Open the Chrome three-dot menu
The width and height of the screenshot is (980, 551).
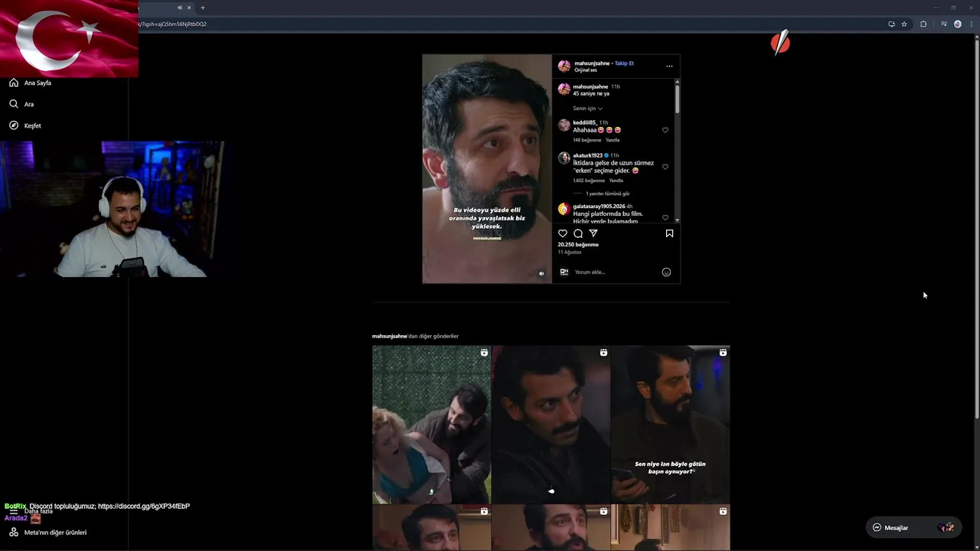970,24
